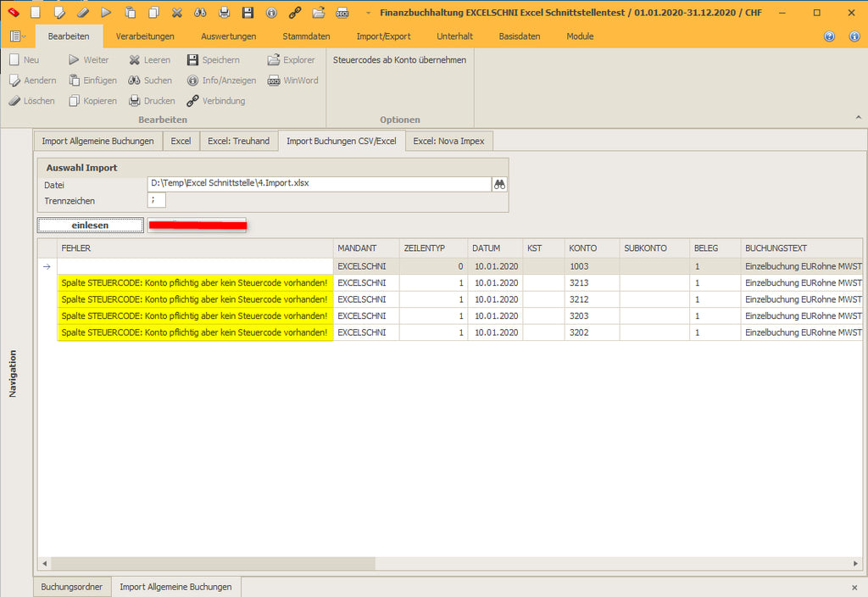This screenshot has height=597, width=868.
Task: Click the Suchen binoculars in the ribbon
Action: click(135, 81)
